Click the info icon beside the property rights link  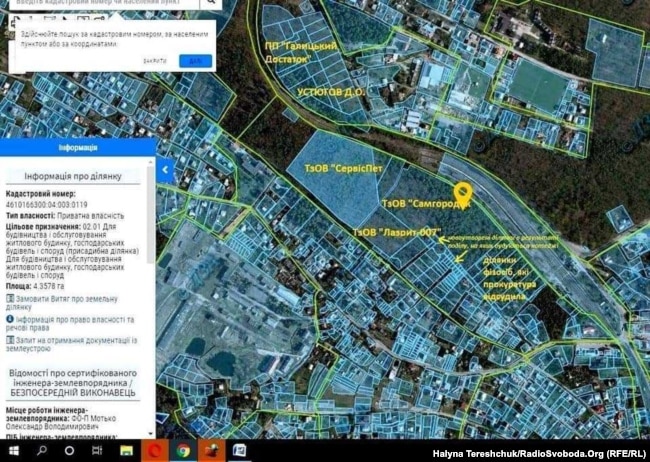(10, 319)
